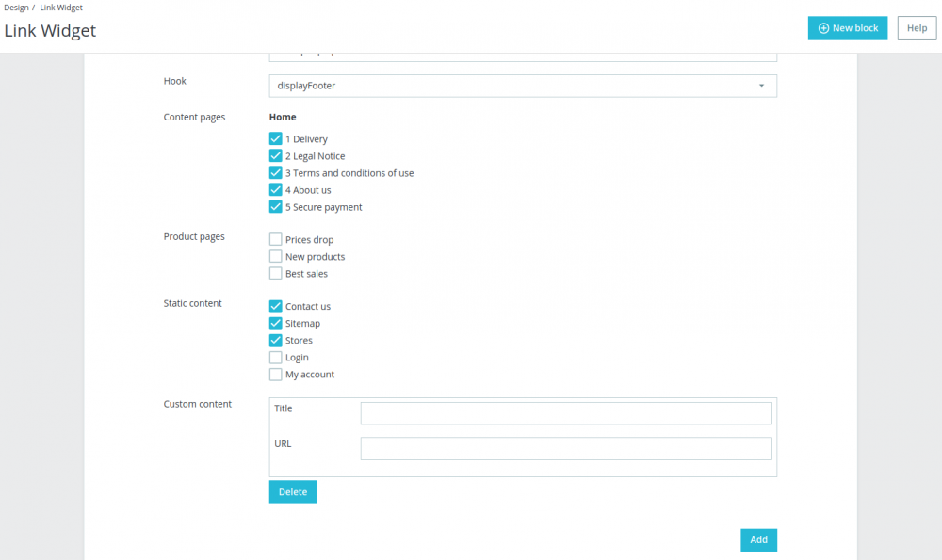Disable the Stores static content
Screen dimensions: 942x560
pos(275,340)
